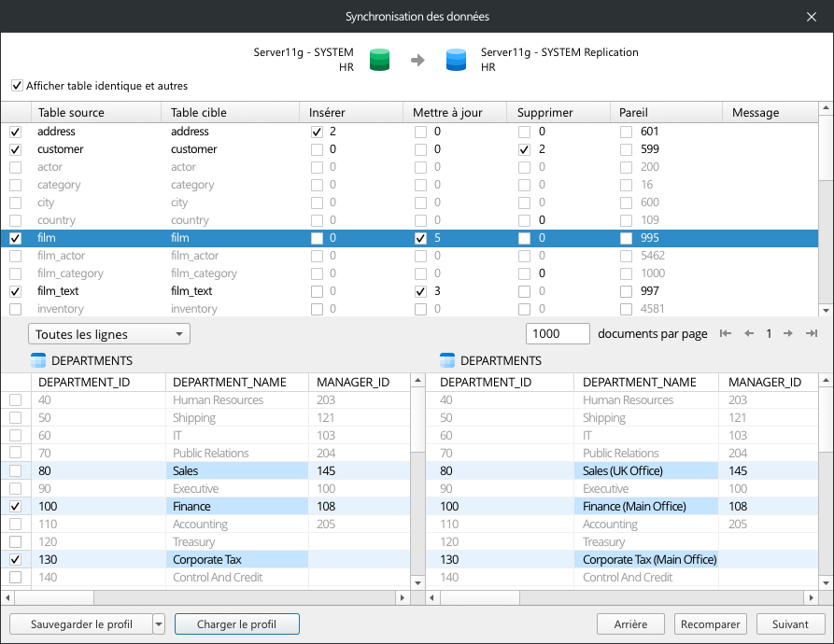Uncheck the department 100 Finance row checkbox
834x644 pixels.
pyautogui.click(x=16, y=507)
